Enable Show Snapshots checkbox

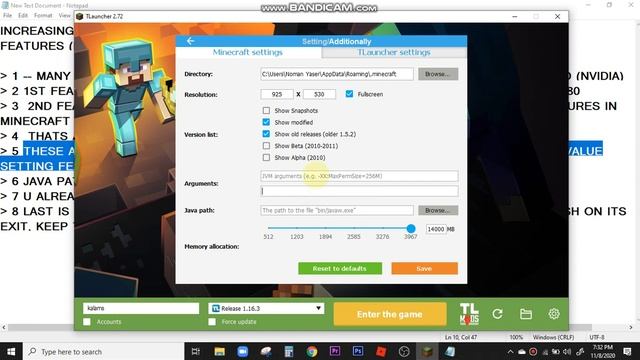click(266, 111)
